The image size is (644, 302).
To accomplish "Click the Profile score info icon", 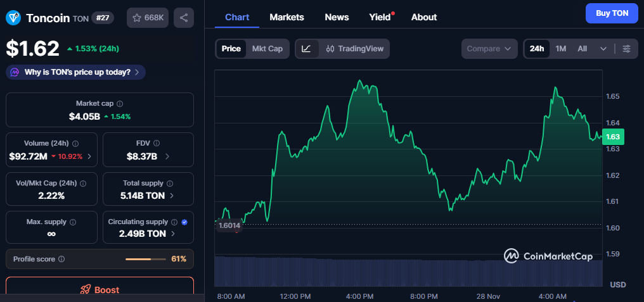I will (61, 259).
